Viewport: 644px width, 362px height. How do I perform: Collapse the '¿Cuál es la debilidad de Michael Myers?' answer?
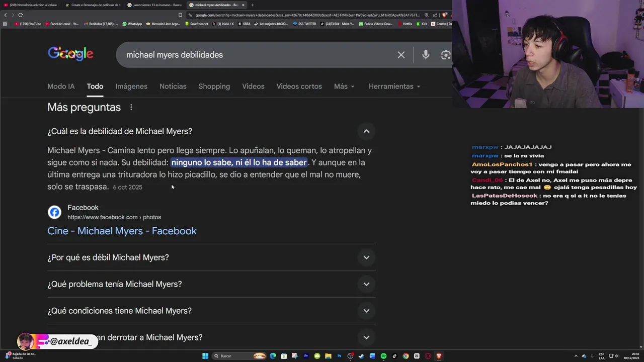coord(366,131)
